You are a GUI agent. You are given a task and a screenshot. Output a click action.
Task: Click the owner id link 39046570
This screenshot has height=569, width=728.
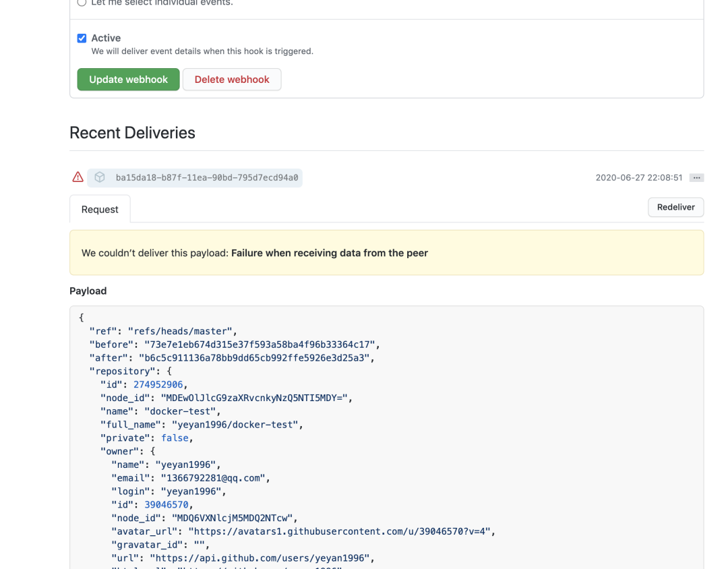(166, 504)
